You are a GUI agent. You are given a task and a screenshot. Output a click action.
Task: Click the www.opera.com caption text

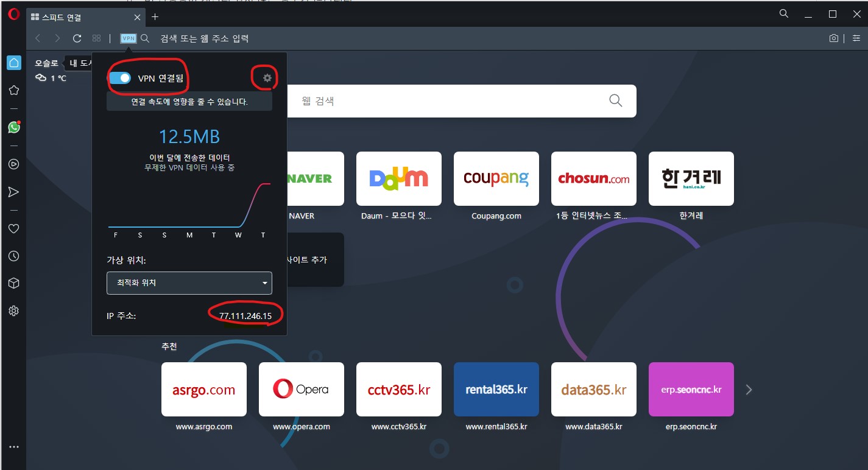click(302, 427)
